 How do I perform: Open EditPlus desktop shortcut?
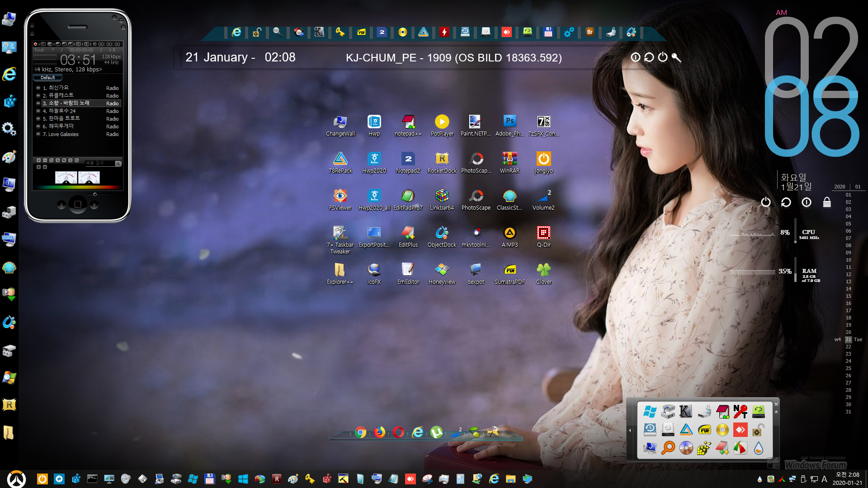(x=408, y=237)
